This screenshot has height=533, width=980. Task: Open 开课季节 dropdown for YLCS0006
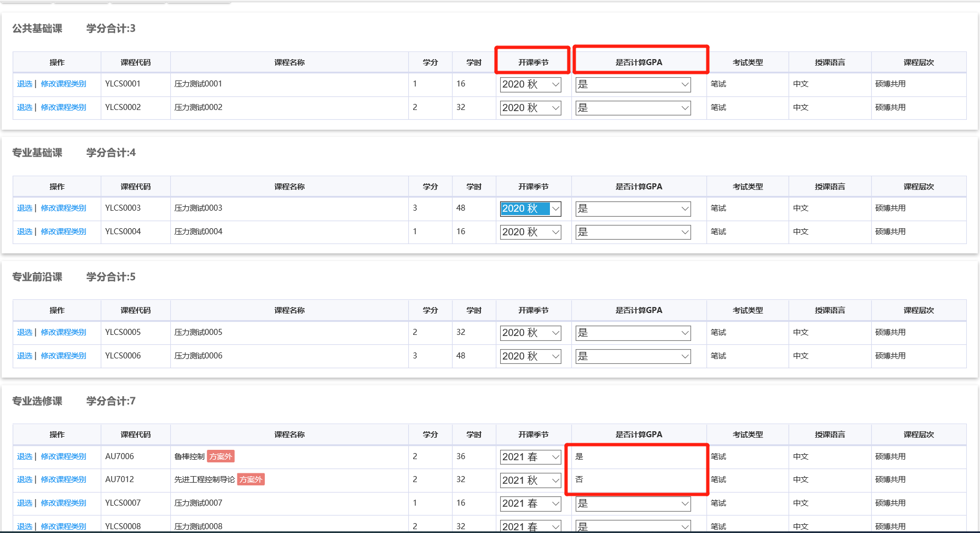pos(530,356)
